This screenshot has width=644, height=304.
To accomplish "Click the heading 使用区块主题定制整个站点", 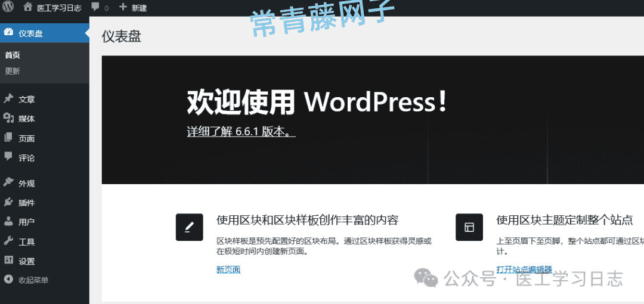I will [x=564, y=220].
